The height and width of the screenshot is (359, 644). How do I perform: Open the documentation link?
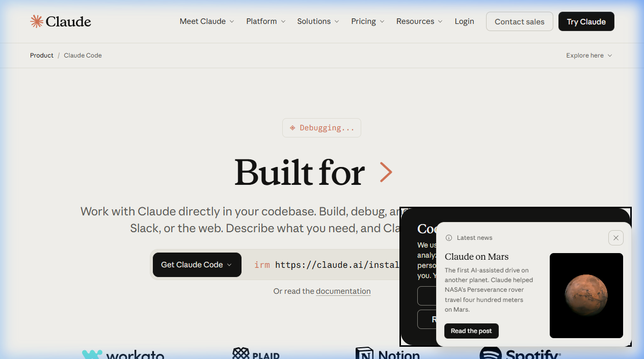click(343, 291)
